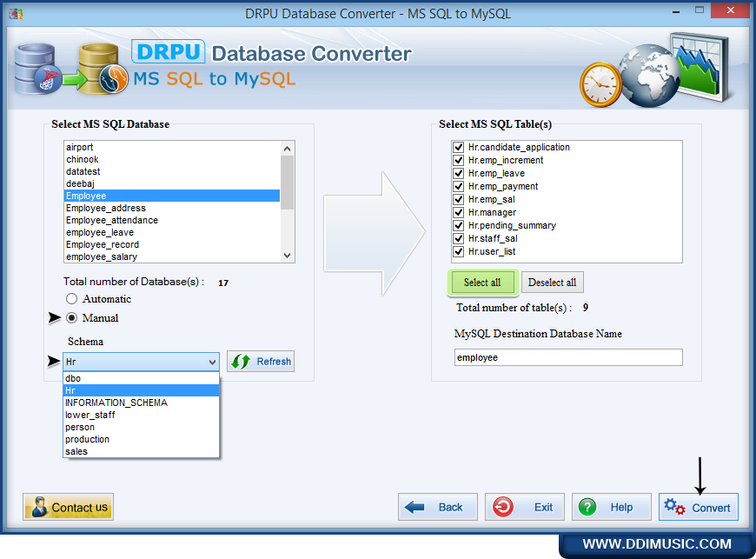The height and width of the screenshot is (559, 756).
Task: Click the gears icon on Convert
Action: pos(674,507)
